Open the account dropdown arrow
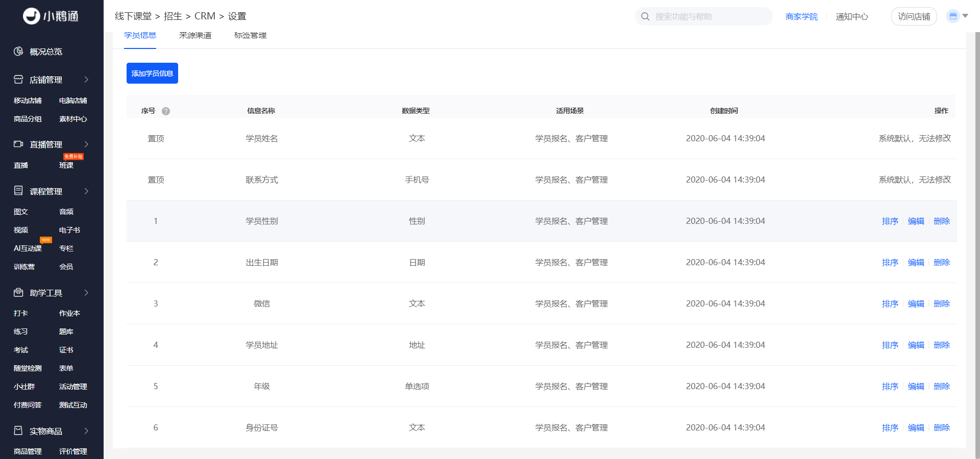This screenshot has height=459, width=980. [965, 16]
